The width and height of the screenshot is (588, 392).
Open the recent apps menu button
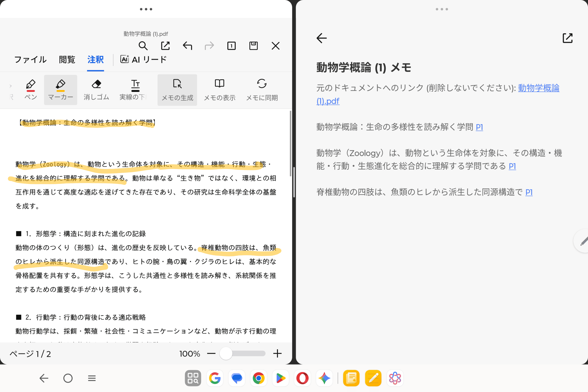click(92, 378)
